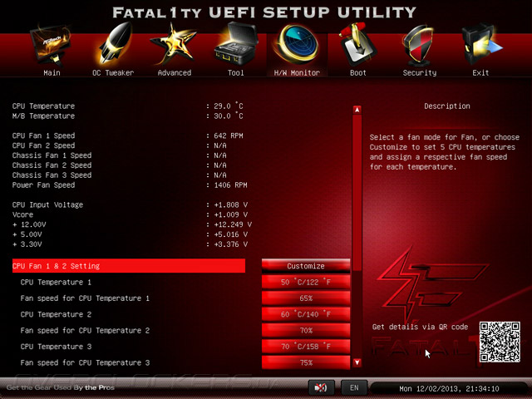This screenshot has height=399, width=532.
Task: Click the scroll down arrow
Action: [x=357, y=362]
